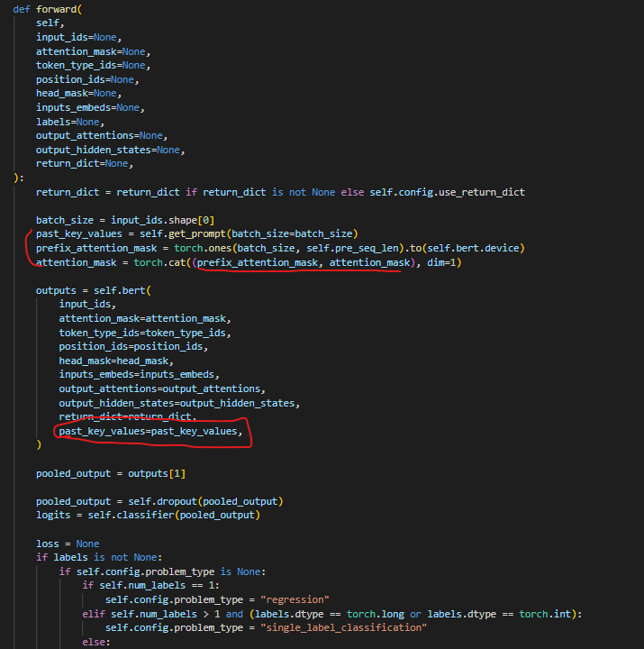This screenshot has width=644, height=649.
Task: Click 'dim=1' in the torch.cat call
Action: (x=441, y=263)
